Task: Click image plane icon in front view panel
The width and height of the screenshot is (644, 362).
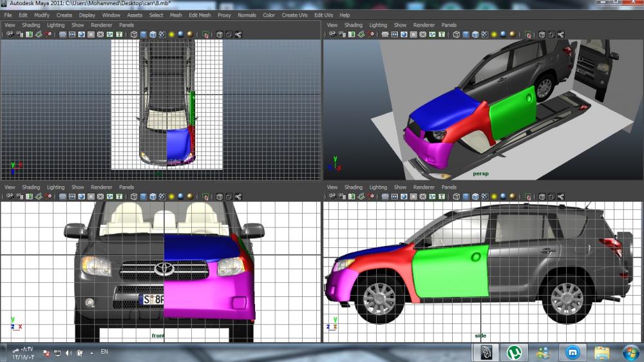Action: tap(39, 196)
